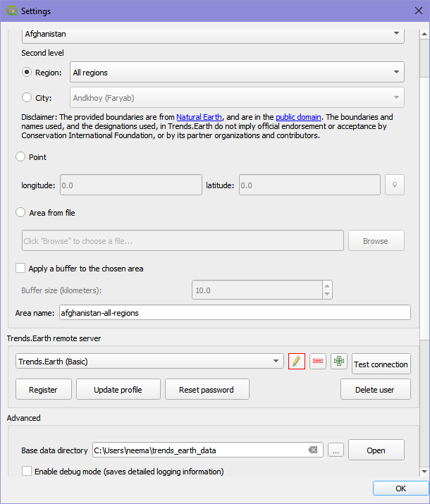Click the Open directory button
This screenshot has height=504, width=430.
376,450
